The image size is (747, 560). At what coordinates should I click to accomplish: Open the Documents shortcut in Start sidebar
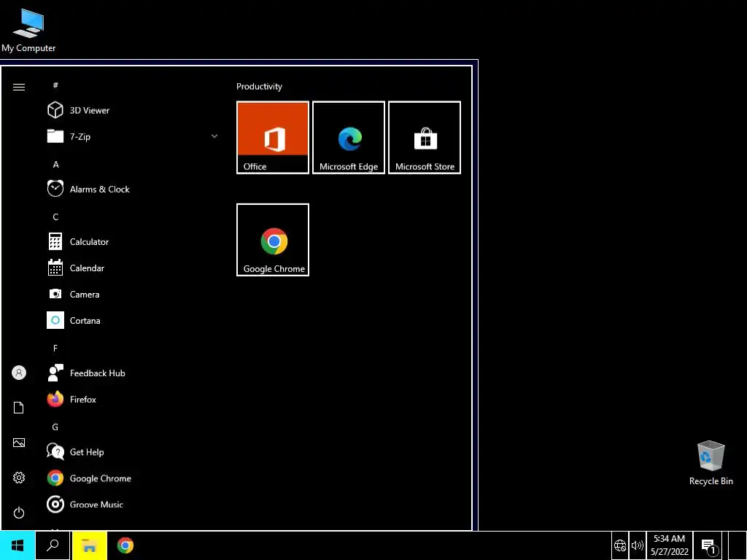18,408
